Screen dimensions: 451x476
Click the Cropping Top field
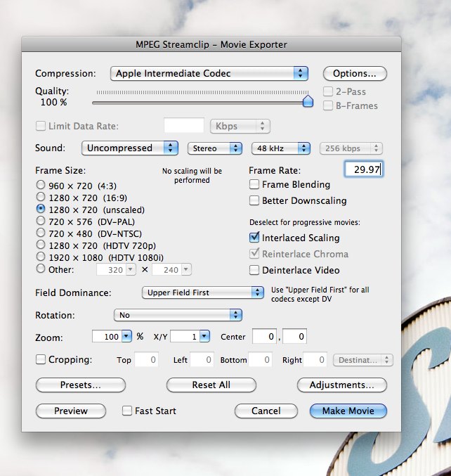[x=147, y=360]
